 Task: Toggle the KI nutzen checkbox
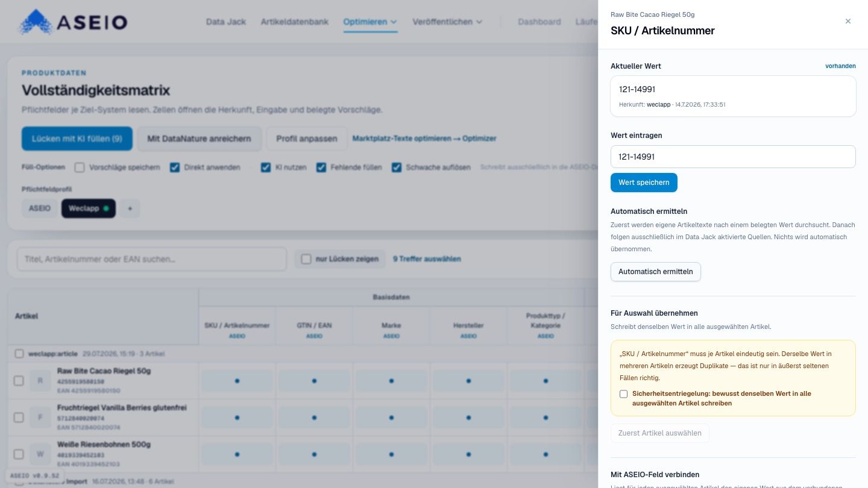[266, 167]
